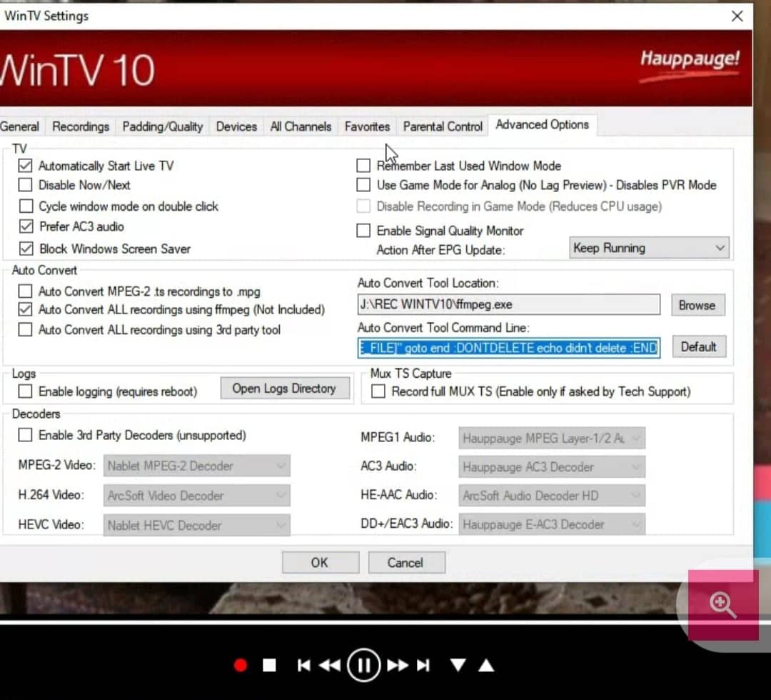Viewport: 771px width, 700px height.
Task: Check Auto Convert MPEG-2 .ts to .mpg
Action: click(25, 291)
